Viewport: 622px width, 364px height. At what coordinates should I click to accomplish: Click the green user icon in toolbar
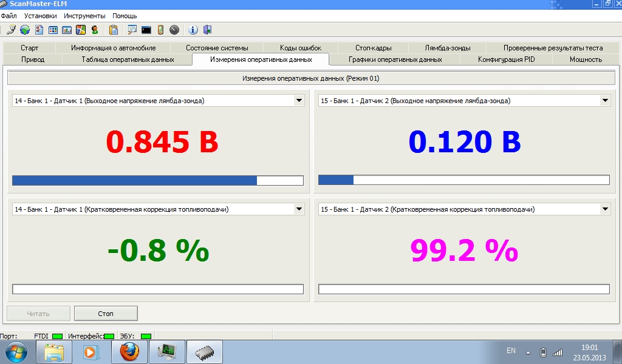95,29
